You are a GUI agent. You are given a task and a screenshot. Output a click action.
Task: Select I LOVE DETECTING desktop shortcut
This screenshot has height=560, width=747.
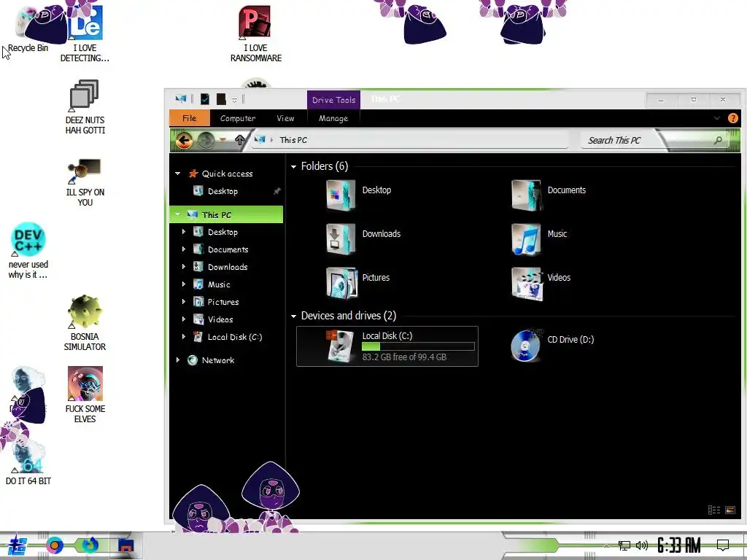(85, 34)
